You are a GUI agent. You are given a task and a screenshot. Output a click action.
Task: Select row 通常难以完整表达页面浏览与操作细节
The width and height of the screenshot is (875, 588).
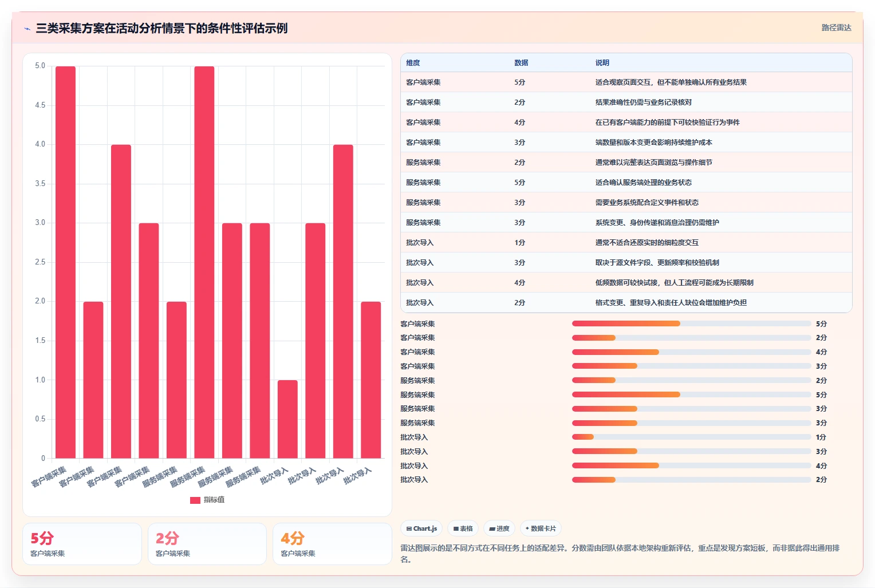click(626, 162)
